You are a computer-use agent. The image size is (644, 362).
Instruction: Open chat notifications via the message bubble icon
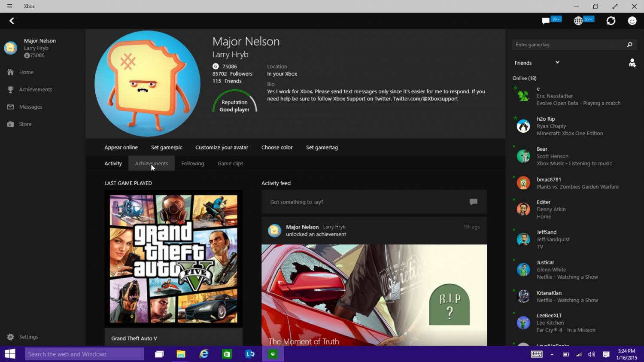coord(545,20)
